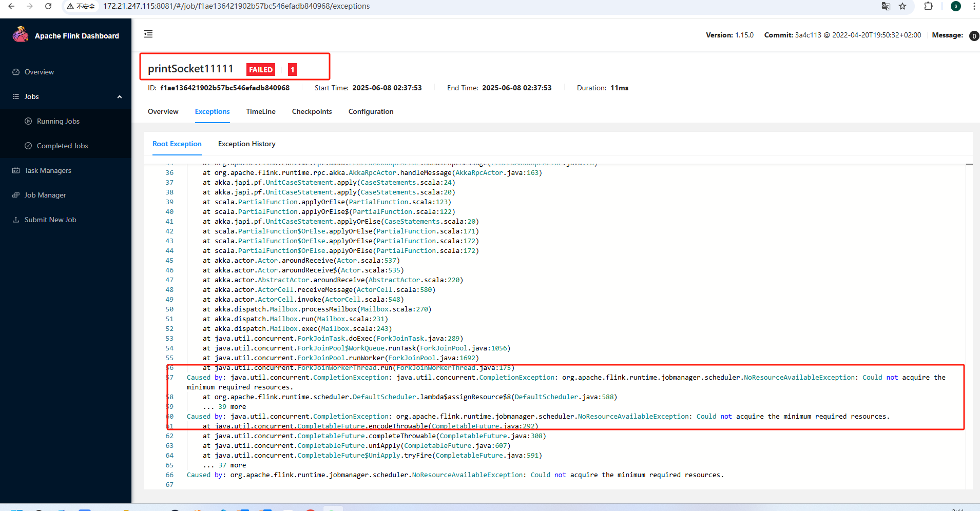Switch to the Configuration tab
980x511 pixels.
[371, 111]
